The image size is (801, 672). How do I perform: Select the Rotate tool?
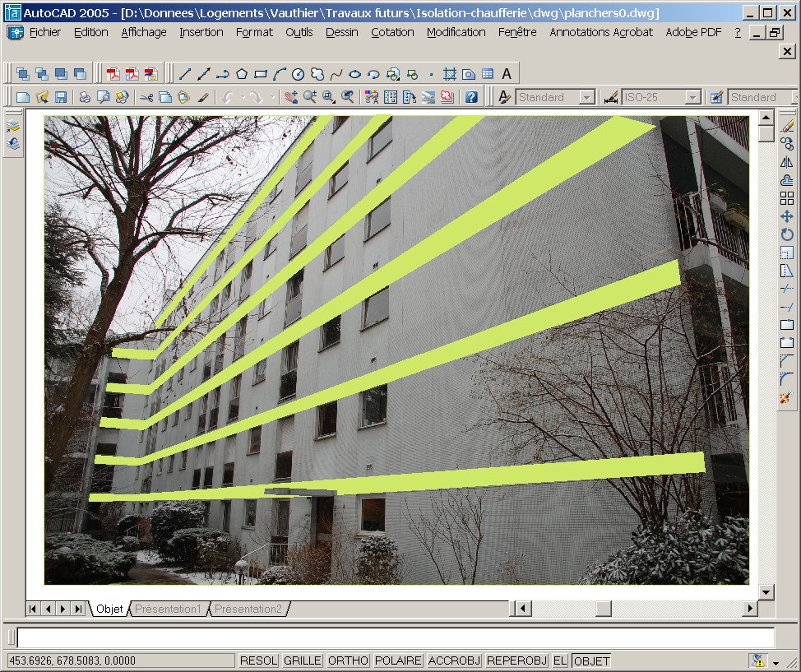[x=787, y=234]
